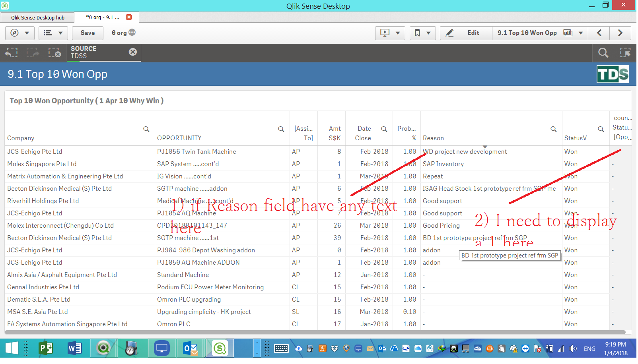Open app info bubble next to 0 org
The height and width of the screenshot is (364, 638).
coord(132,33)
